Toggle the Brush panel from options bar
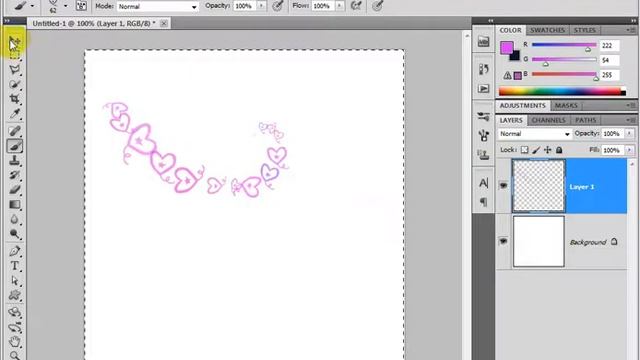This screenshot has height=360, width=640. pyautogui.click(x=81, y=6)
